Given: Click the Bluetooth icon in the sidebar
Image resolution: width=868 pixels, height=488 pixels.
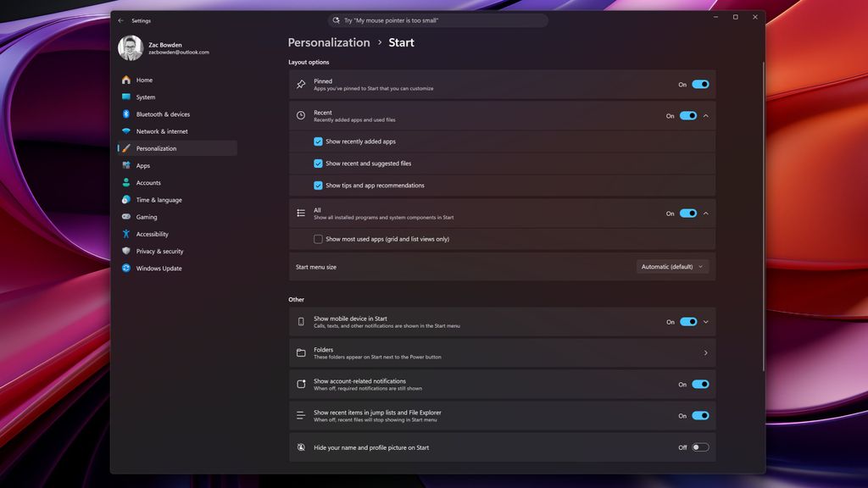Looking at the screenshot, I should pyautogui.click(x=126, y=114).
